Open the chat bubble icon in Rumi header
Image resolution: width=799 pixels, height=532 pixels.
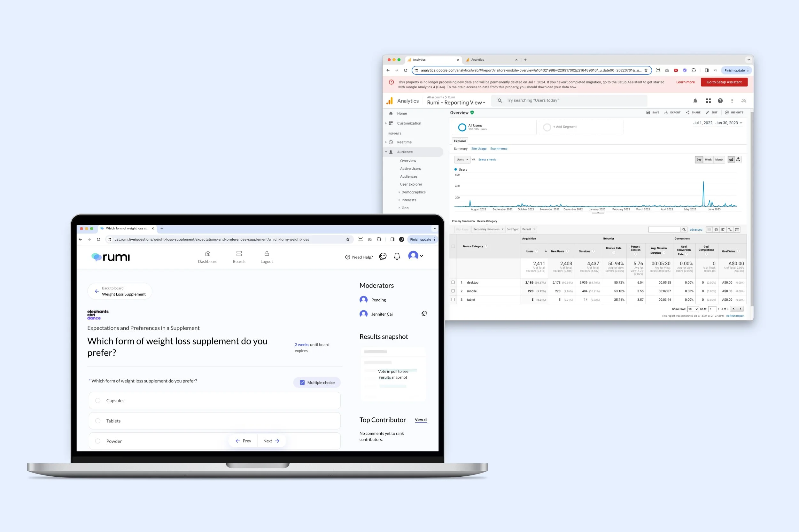pos(383,257)
